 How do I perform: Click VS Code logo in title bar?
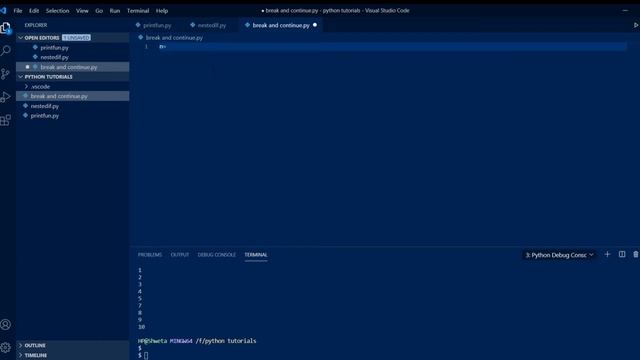point(3,10)
